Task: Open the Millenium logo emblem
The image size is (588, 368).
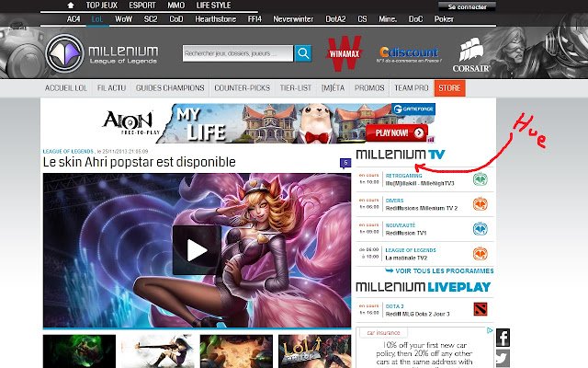Action: 64,53
